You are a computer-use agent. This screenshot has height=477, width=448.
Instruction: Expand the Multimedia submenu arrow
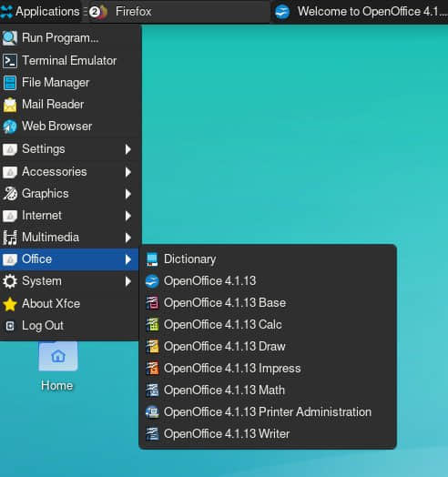tap(128, 238)
